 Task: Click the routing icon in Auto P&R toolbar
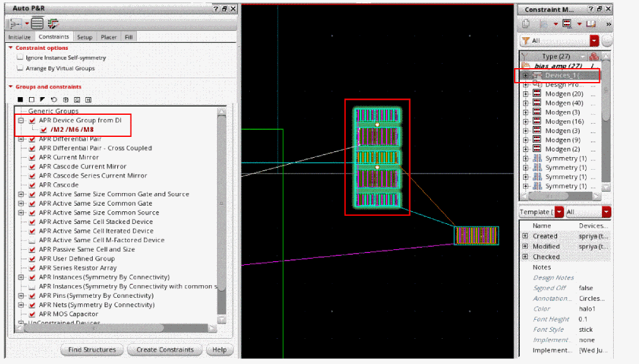(53, 23)
